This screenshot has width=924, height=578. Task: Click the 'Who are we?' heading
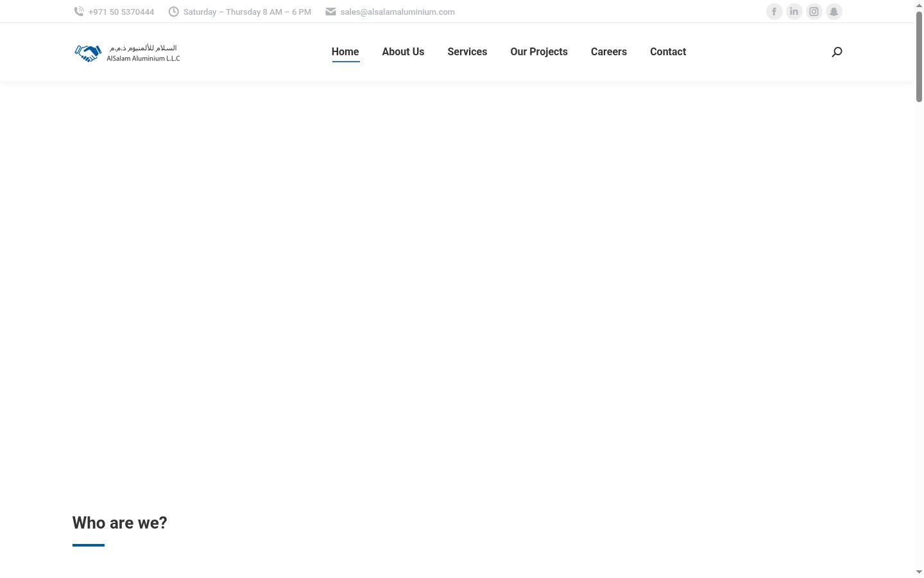point(119,523)
